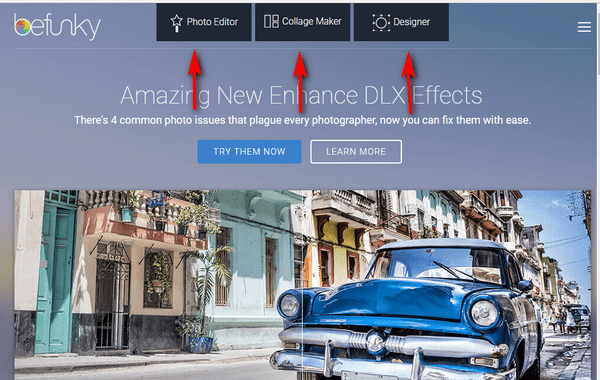Click the LEARN MORE button
This screenshot has width=600, height=380.
click(x=356, y=152)
